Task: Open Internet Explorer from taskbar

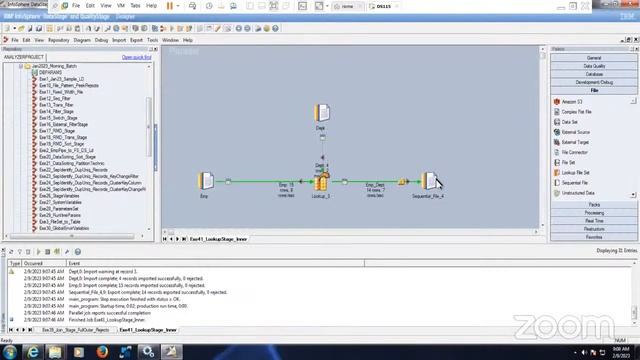Action: click(x=33, y=351)
